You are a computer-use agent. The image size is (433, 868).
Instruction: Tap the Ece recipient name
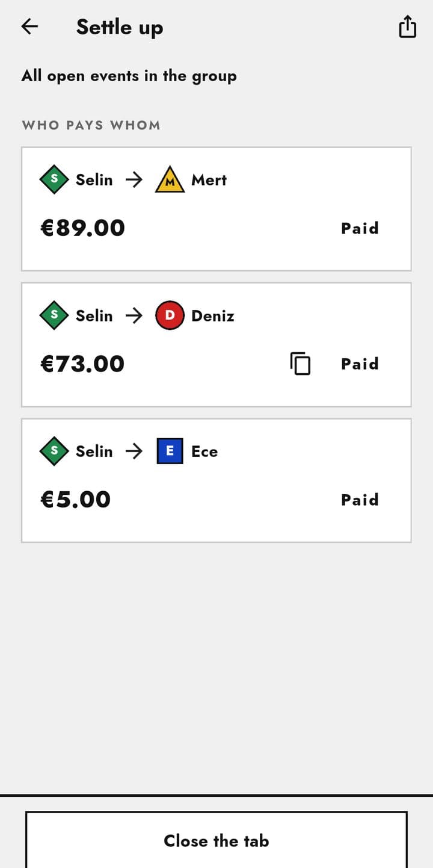pyautogui.click(x=204, y=451)
